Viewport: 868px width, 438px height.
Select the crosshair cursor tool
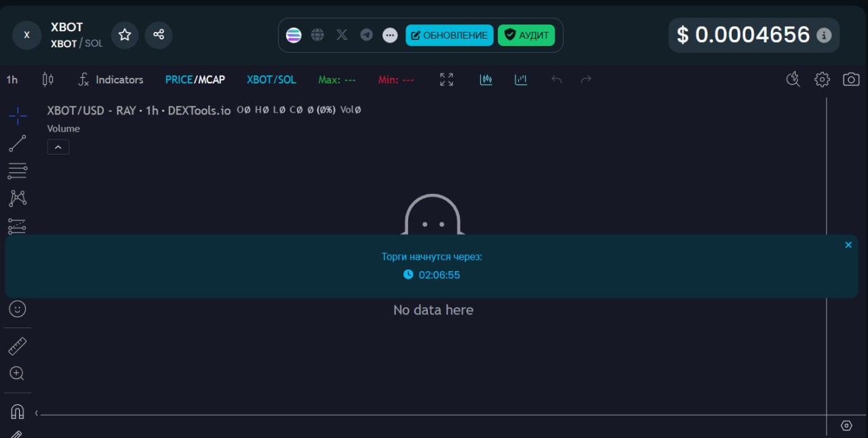pos(18,116)
